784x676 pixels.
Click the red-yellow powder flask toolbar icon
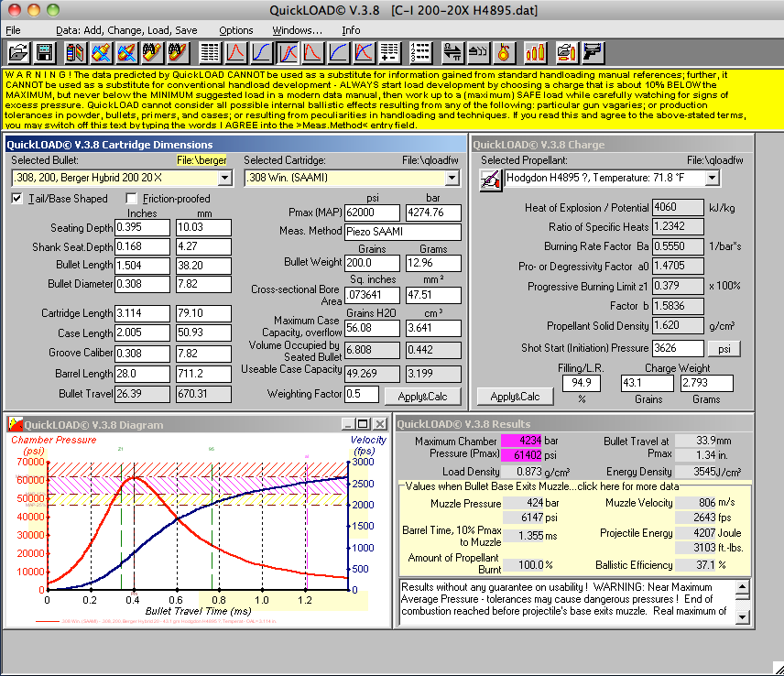(x=504, y=52)
